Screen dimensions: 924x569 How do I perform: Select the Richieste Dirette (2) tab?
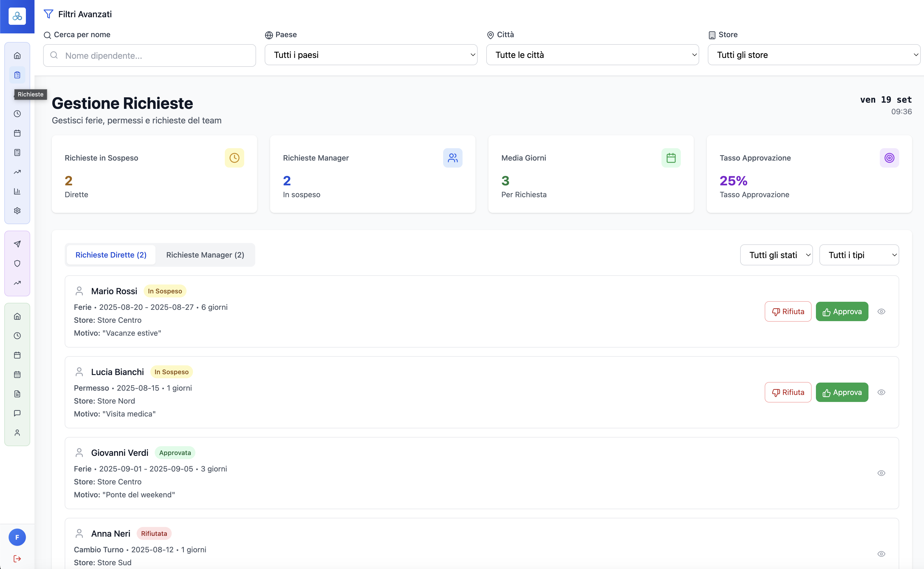(111, 255)
